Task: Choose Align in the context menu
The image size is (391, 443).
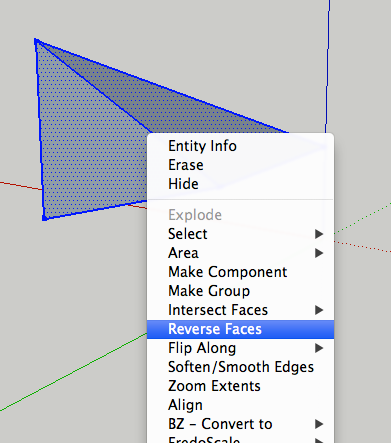Action: (x=240, y=405)
